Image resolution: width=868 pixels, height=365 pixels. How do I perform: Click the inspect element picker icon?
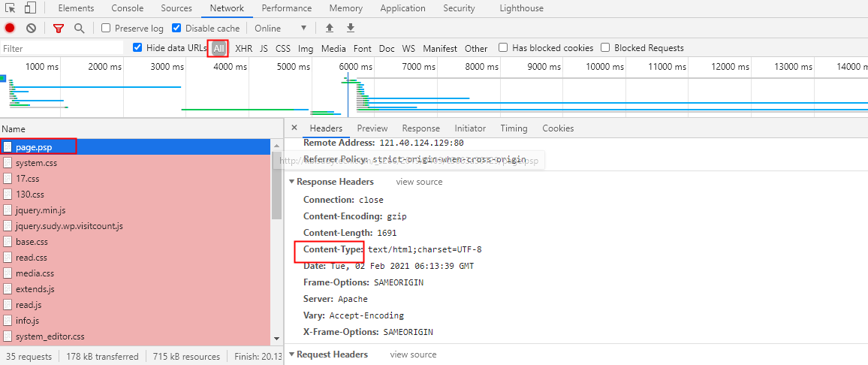click(11, 8)
